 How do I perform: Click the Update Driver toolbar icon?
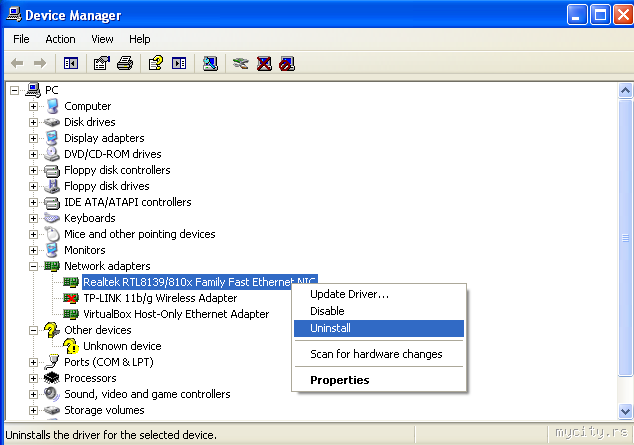coord(241,63)
